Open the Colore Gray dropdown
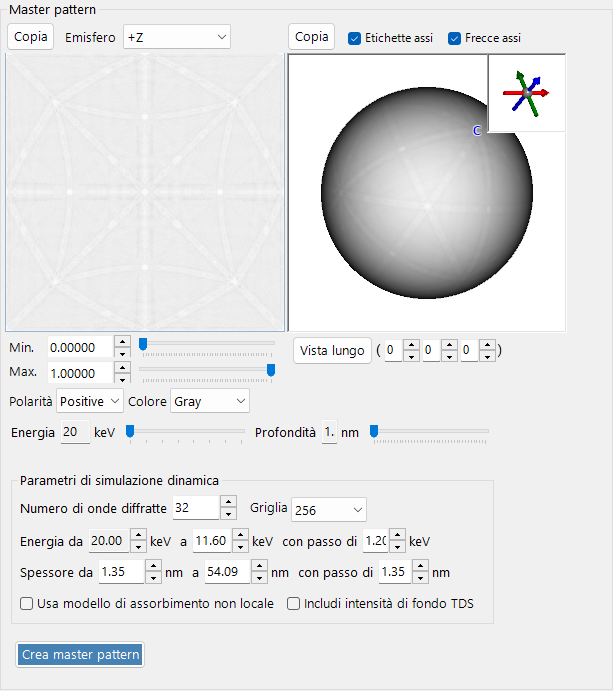This screenshot has width=613, height=691. click(x=210, y=401)
